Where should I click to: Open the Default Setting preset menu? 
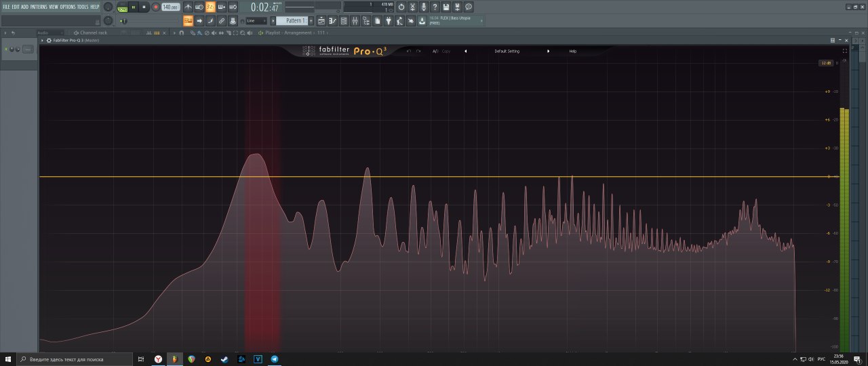coord(507,52)
